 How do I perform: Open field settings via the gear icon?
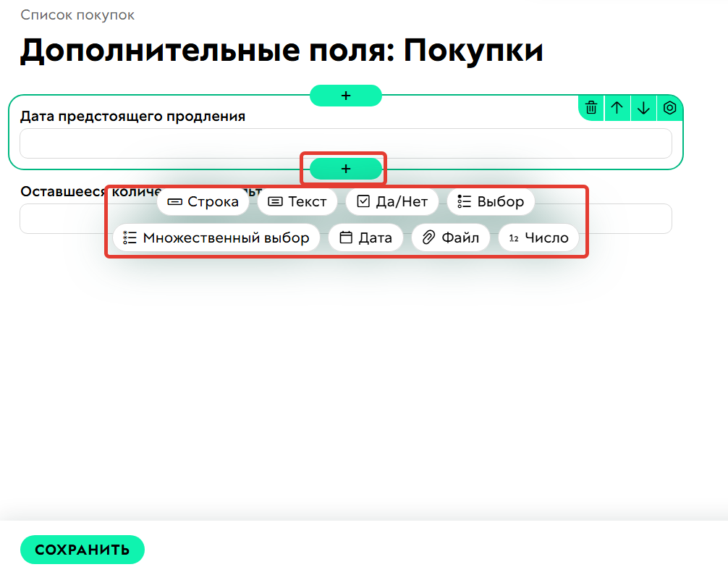click(x=669, y=108)
